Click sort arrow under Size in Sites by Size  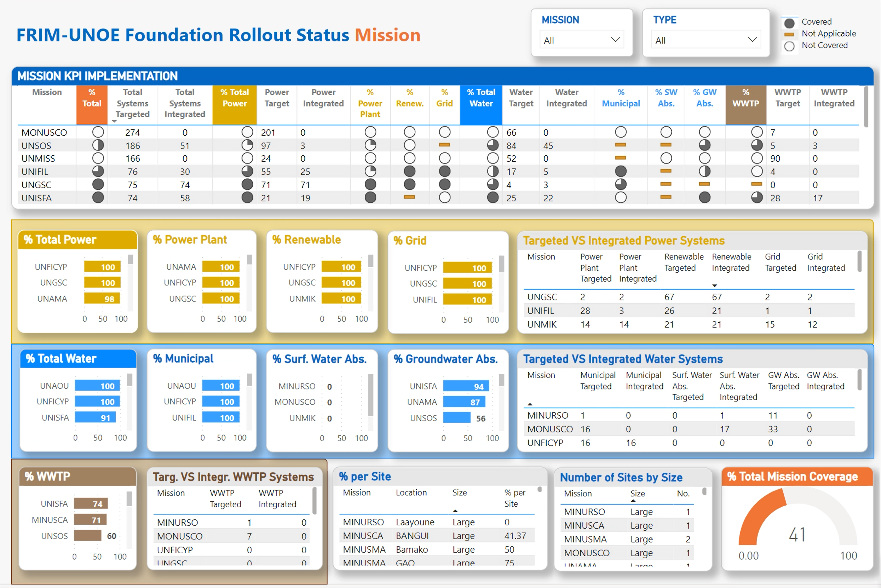(x=633, y=501)
